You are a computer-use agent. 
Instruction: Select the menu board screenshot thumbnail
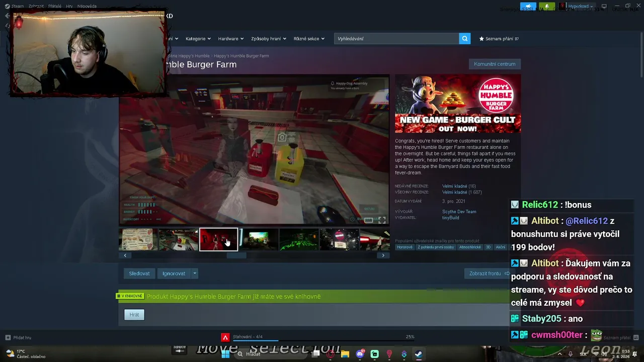[x=138, y=239]
